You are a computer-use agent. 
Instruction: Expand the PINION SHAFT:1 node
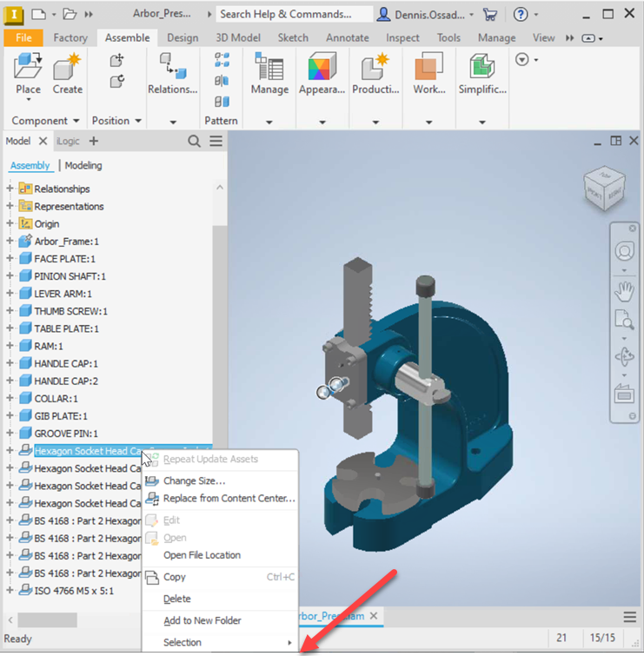coord(10,276)
